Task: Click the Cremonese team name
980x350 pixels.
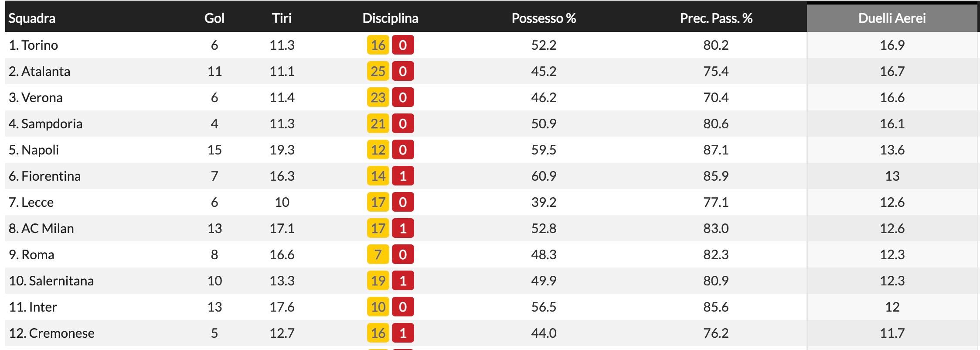Action: click(x=61, y=333)
